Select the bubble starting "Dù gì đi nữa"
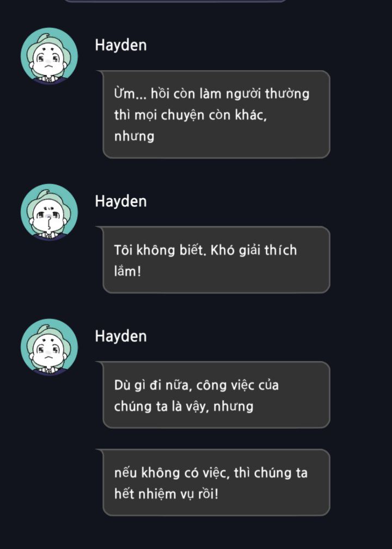This screenshot has width=392, height=549. point(213,394)
